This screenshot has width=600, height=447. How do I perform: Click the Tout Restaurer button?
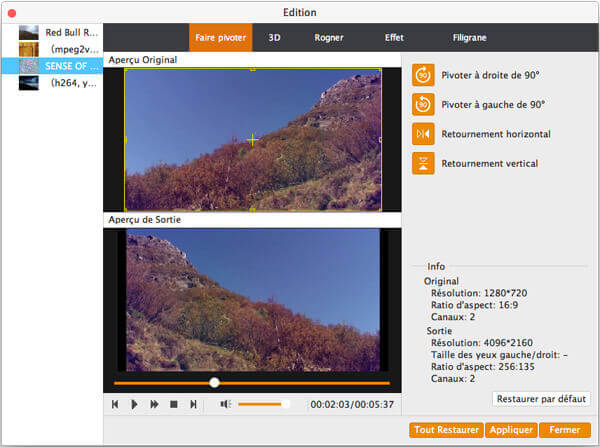[446, 430]
